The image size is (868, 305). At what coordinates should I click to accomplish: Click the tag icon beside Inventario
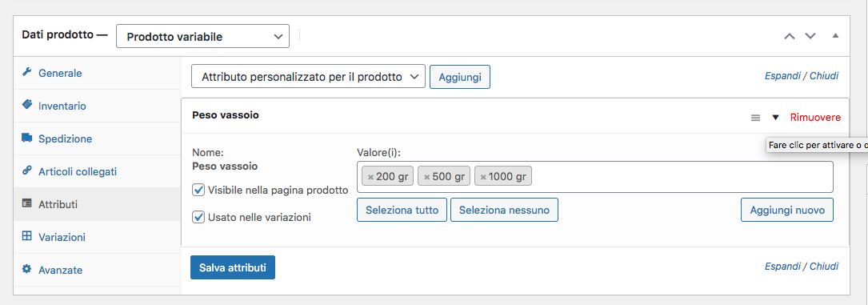coord(26,105)
